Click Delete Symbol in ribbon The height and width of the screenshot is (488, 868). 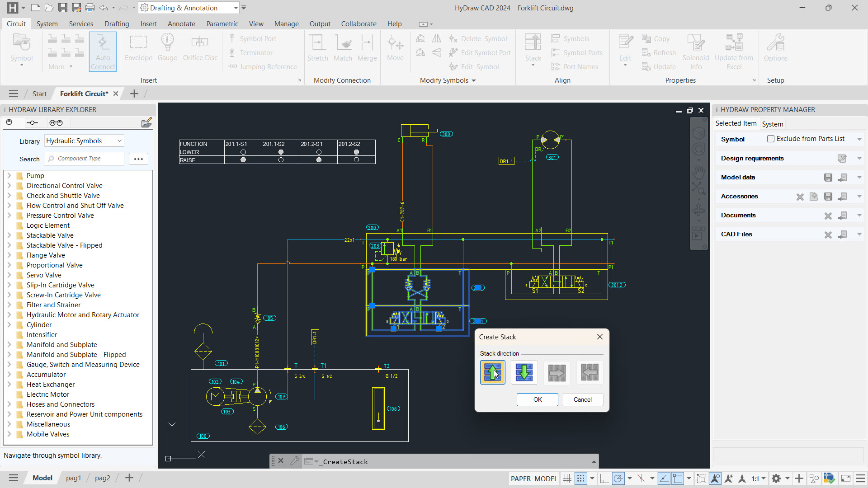[478, 39]
